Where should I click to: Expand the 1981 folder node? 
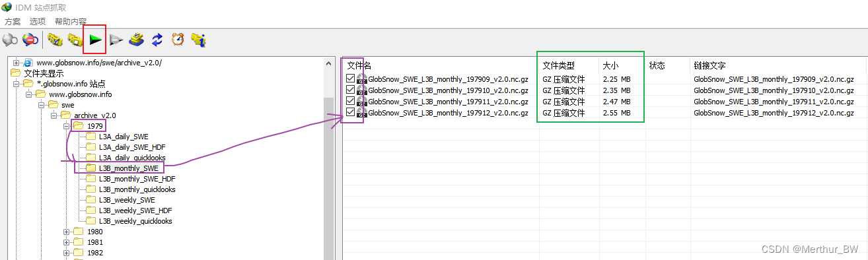tap(66, 242)
